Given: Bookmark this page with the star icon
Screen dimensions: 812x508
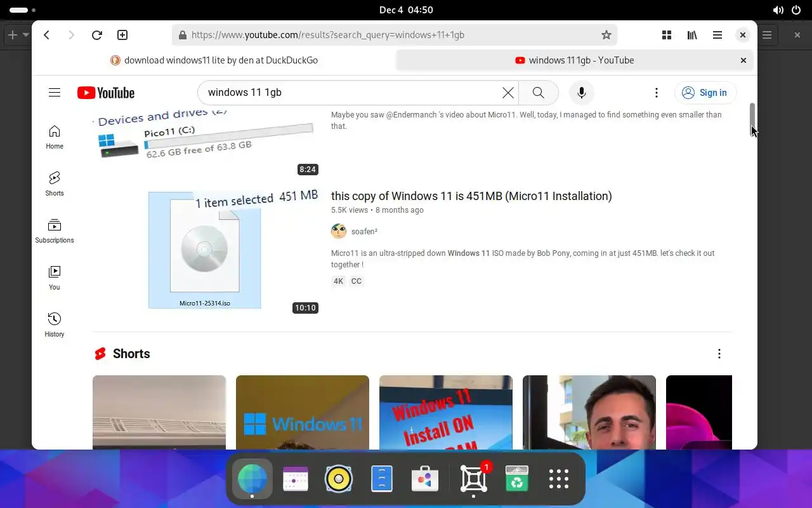Looking at the screenshot, I should coord(606,35).
